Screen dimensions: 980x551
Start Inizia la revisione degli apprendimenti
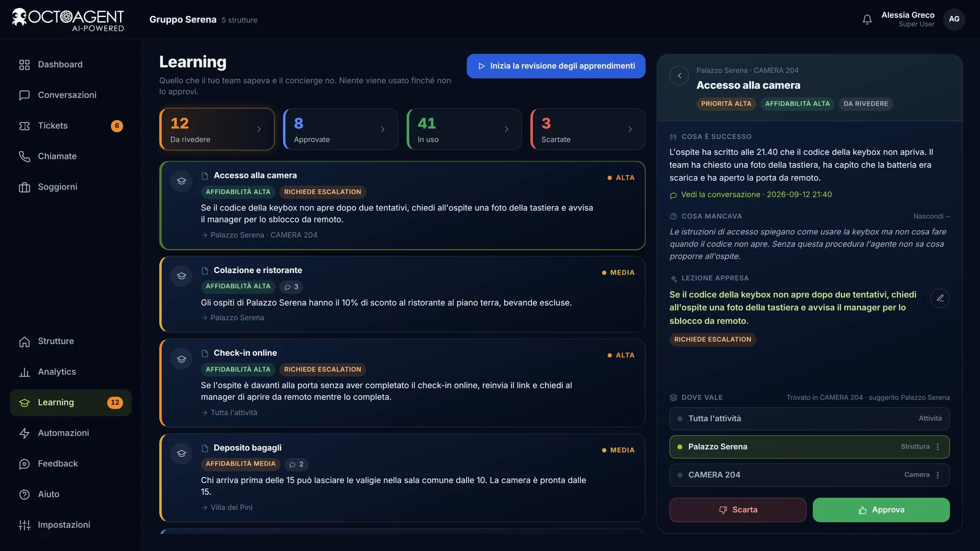[556, 66]
